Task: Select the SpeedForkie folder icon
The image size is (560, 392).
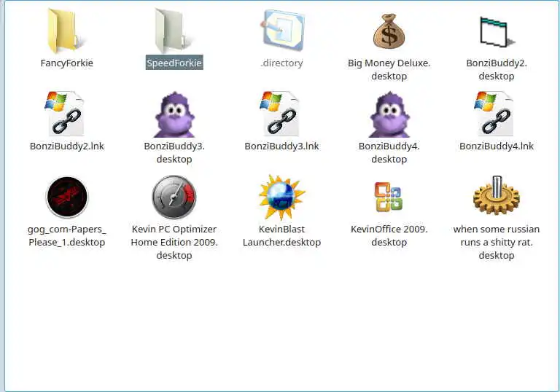Action: (174, 31)
